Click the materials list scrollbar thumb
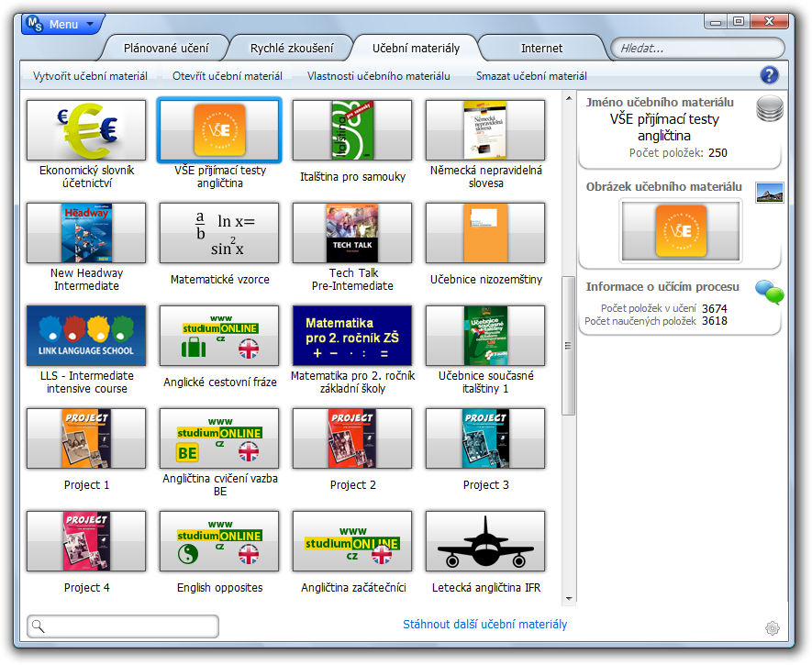 point(569,345)
